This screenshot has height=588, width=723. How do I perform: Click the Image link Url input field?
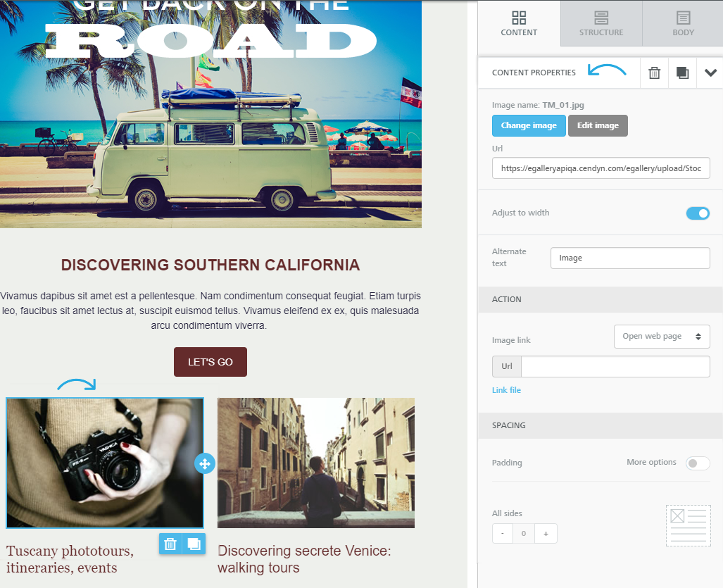pyautogui.click(x=615, y=367)
